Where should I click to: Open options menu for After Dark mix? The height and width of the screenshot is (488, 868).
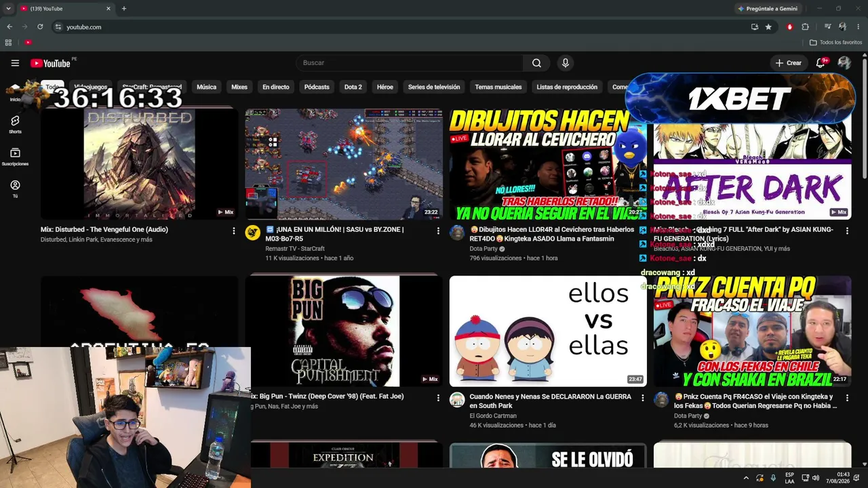[x=847, y=231]
